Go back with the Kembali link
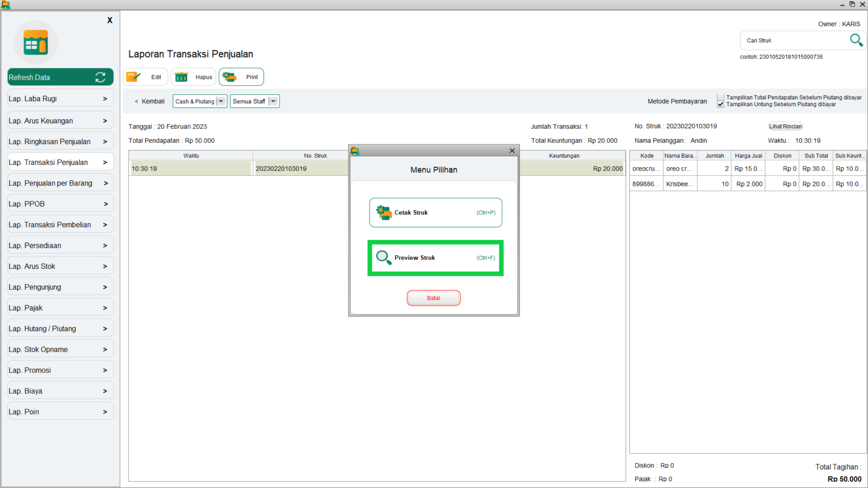Image resolution: width=868 pixels, height=488 pixels. click(150, 102)
